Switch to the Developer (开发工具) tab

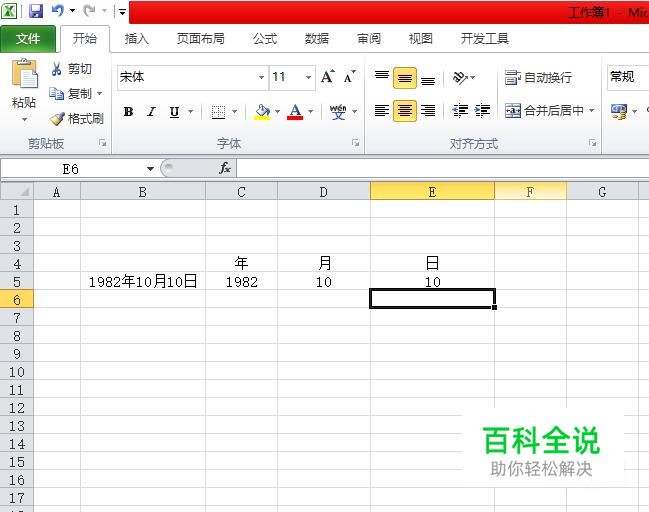click(485, 39)
